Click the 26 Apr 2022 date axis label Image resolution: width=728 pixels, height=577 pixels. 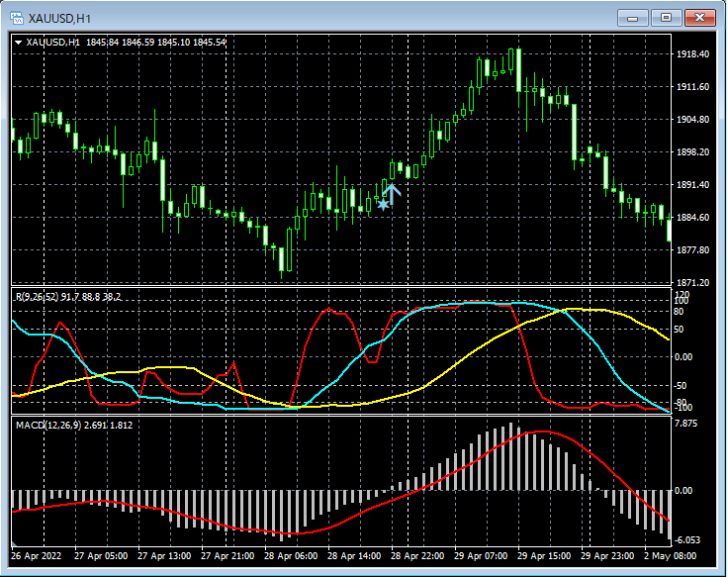pos(36,556)
